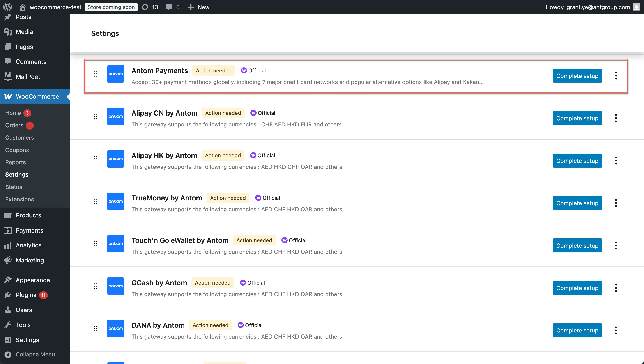Click Complete setup for Alipay CN by Antom
The width and height of the screenshot is (644, 364).
point(577,118)
